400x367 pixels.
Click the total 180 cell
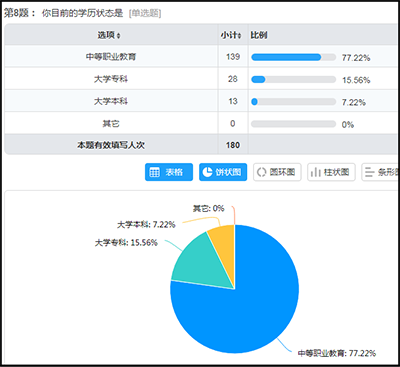pos(233,145)
